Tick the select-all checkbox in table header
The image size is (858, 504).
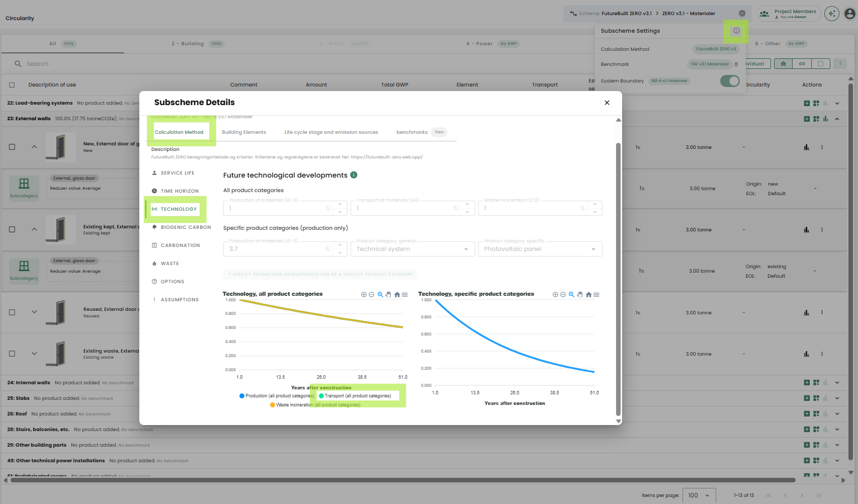[x=12, y=85]
